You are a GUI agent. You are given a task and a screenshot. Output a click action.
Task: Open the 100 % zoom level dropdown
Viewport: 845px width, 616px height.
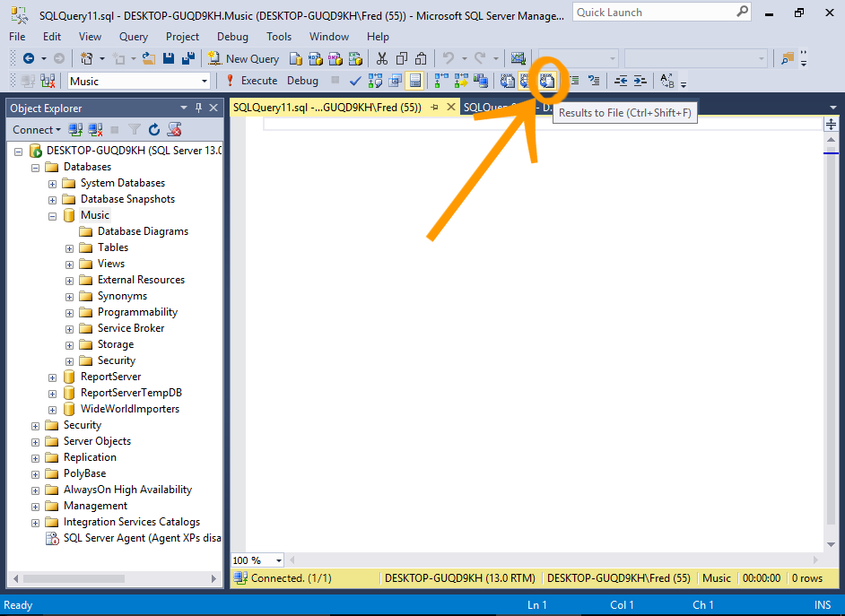[x=279, y=560]
